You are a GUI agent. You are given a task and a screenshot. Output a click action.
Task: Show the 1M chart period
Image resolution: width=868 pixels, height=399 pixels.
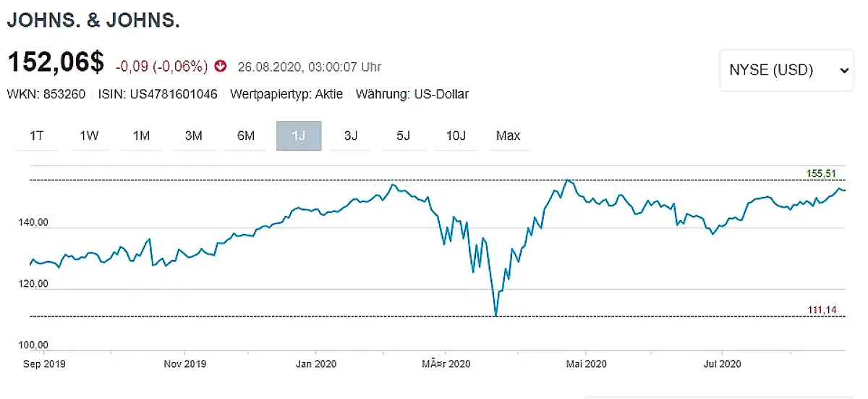[141, 135]
